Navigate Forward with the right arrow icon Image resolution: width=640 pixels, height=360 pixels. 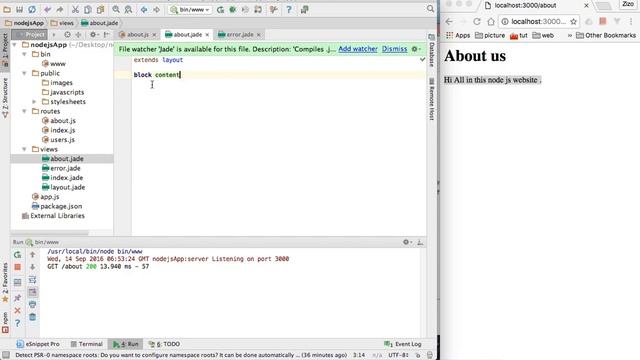[156, 9]
